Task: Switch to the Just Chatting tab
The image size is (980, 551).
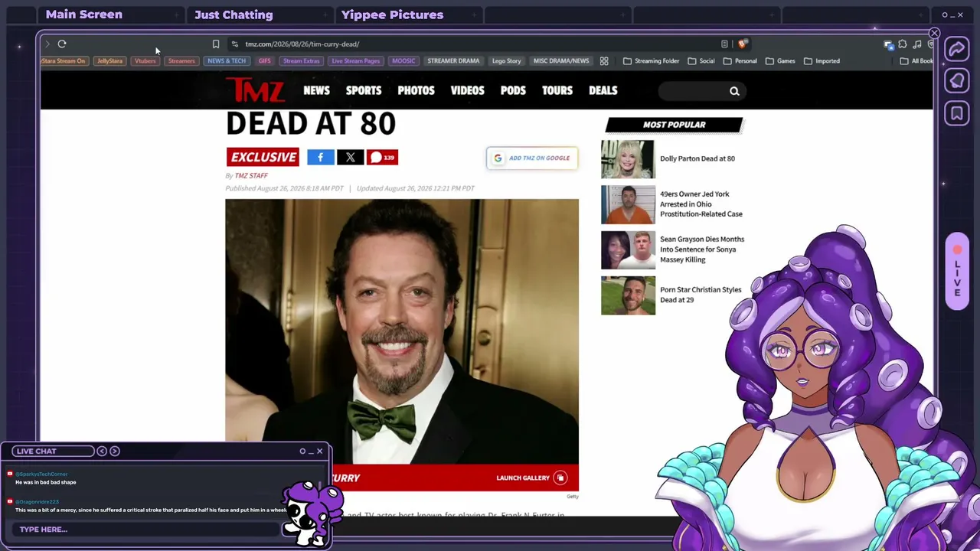Action: coord(234,15)
